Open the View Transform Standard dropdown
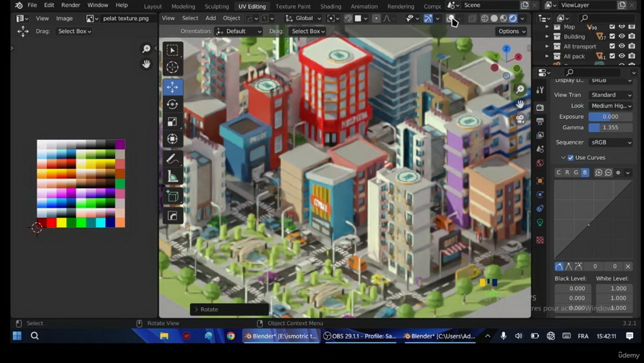644x363 pixels. (x=611, y=95)
